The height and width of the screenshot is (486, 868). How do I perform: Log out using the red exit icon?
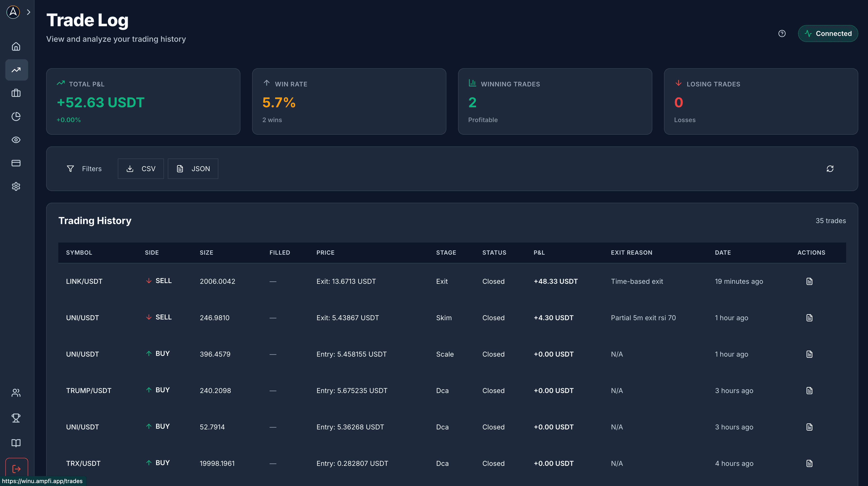click(x=16, y=469)
